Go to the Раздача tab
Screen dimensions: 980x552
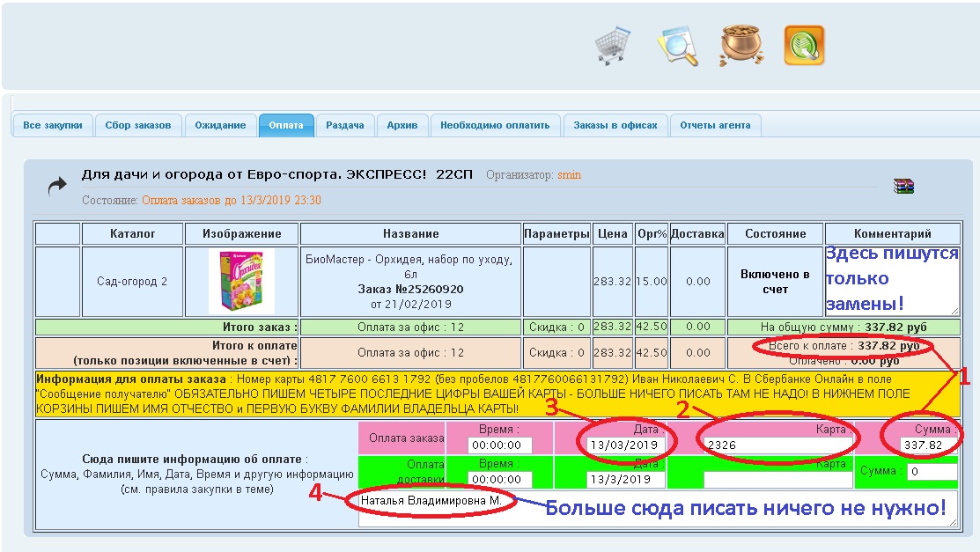pos(345,126)
